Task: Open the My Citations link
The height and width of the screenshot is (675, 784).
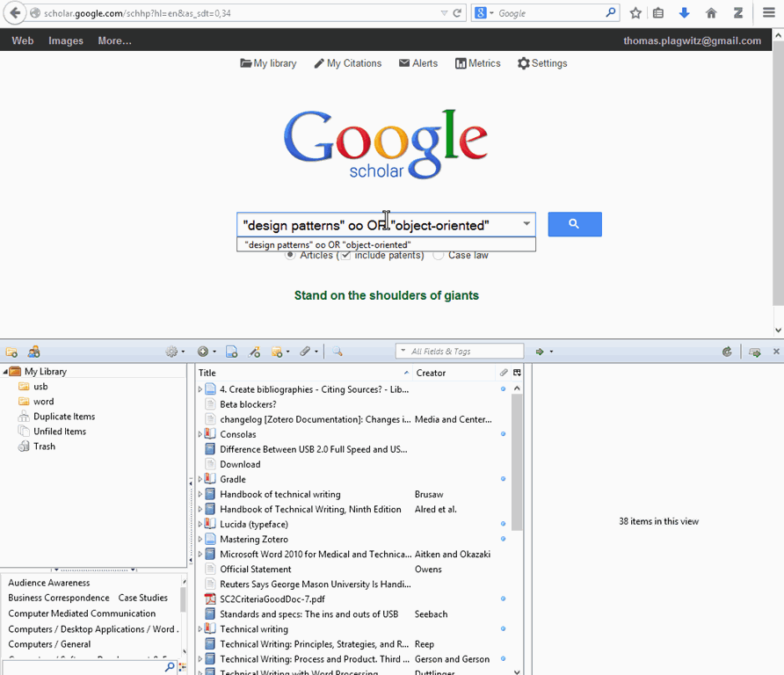Action: (x=347, y=63)
